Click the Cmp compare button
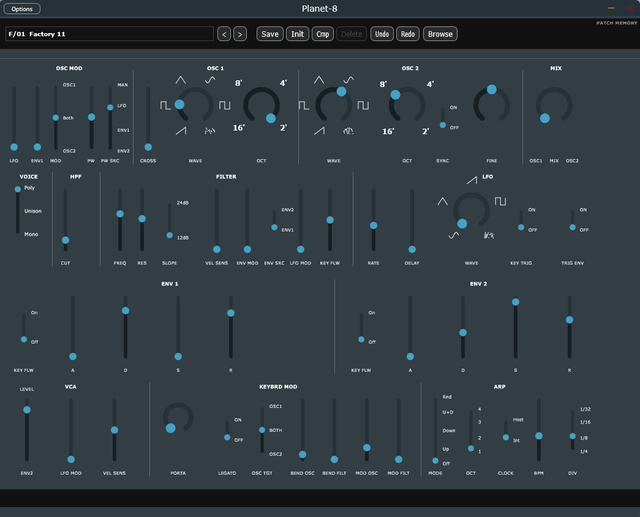 coord(322,34)
